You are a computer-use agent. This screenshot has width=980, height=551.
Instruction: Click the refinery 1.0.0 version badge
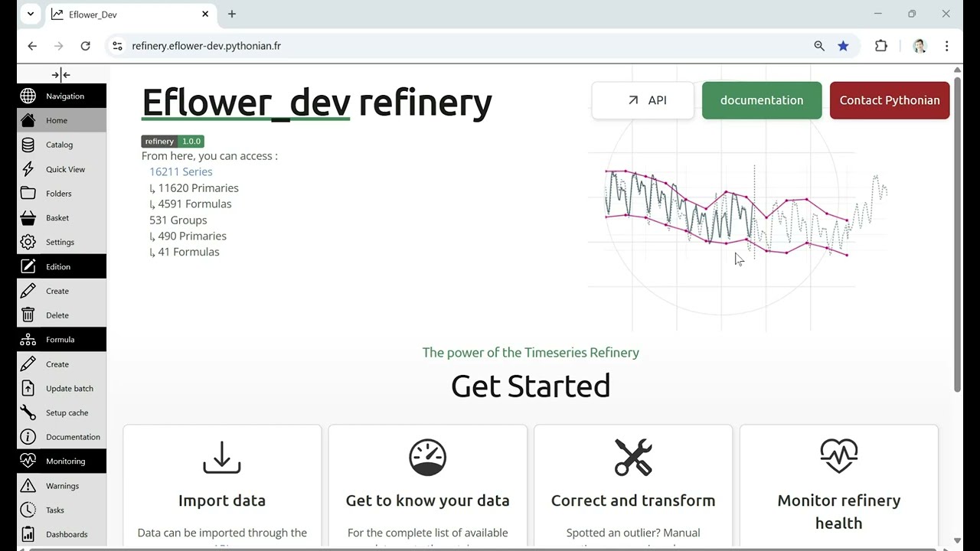tap(173, 142)
